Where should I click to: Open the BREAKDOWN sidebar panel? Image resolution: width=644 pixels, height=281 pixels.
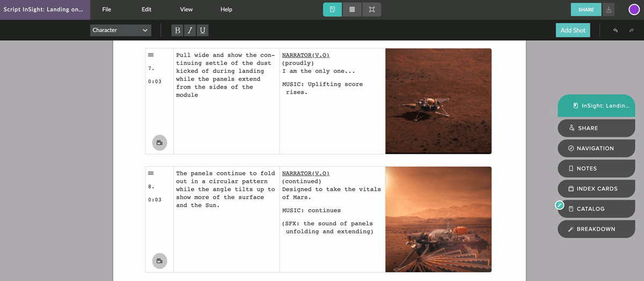tap(596, 229)
